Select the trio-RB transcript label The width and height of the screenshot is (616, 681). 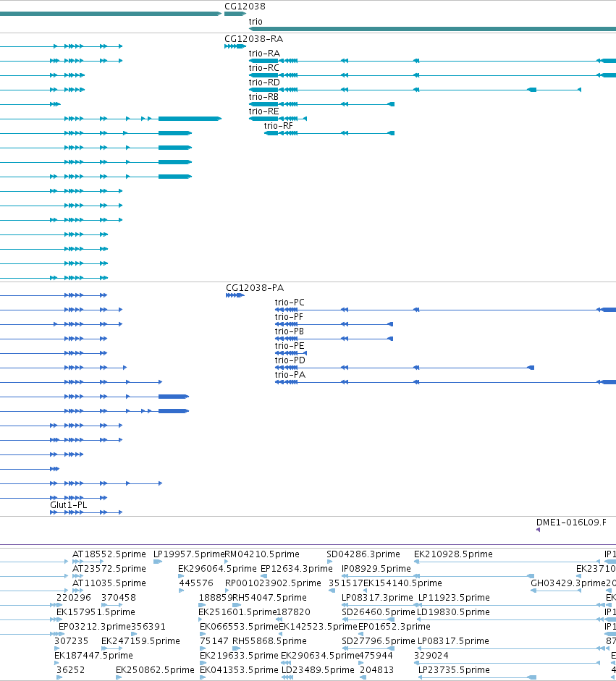click(263, 97)
